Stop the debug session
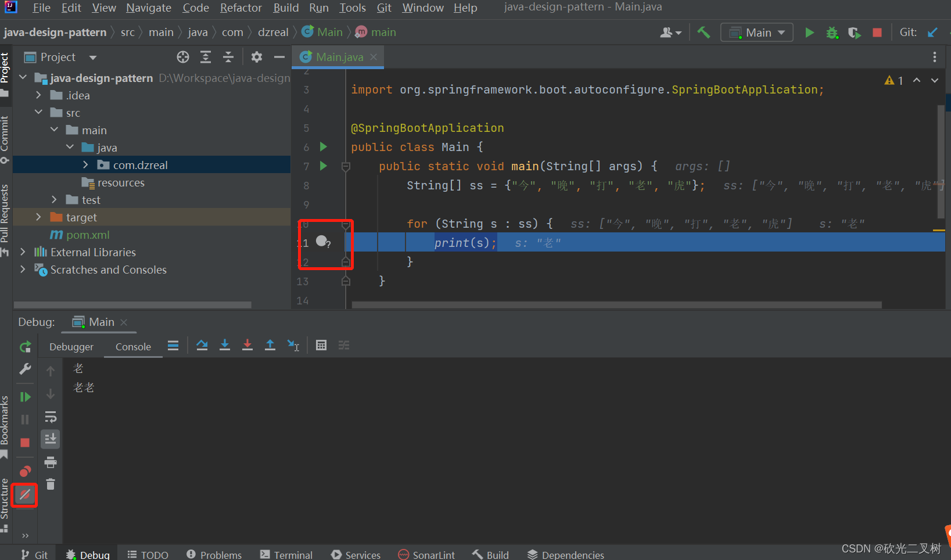Screen dimensions: 951x560 (x=24, y=443)
